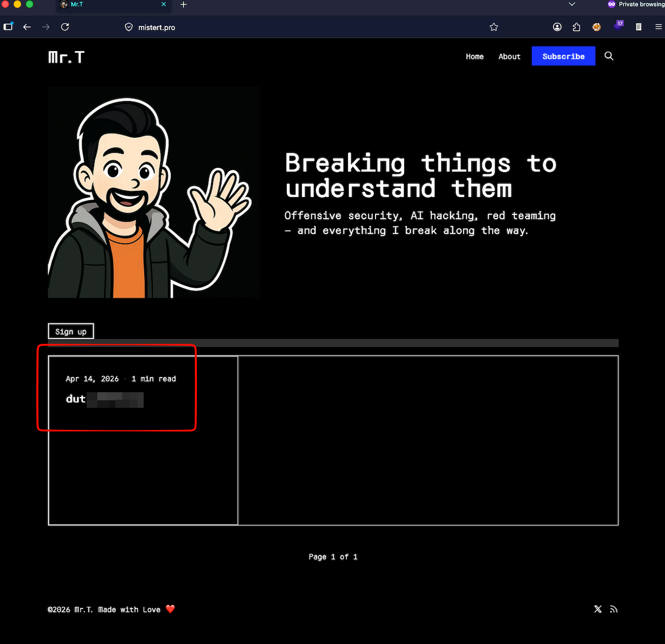Open the extensions puzzle-piece icon
The image size is (665, 644).
pyautogui.click(x=576, y=27)
